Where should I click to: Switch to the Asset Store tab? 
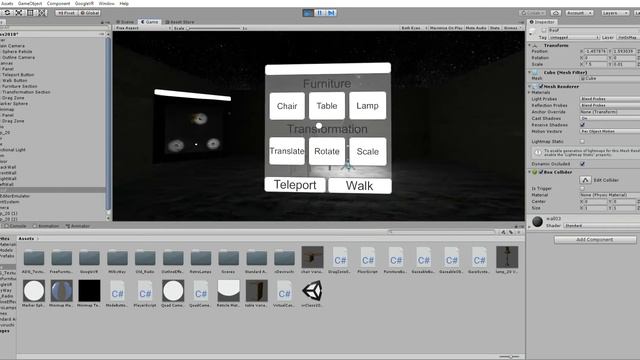(x=180, y=22)
